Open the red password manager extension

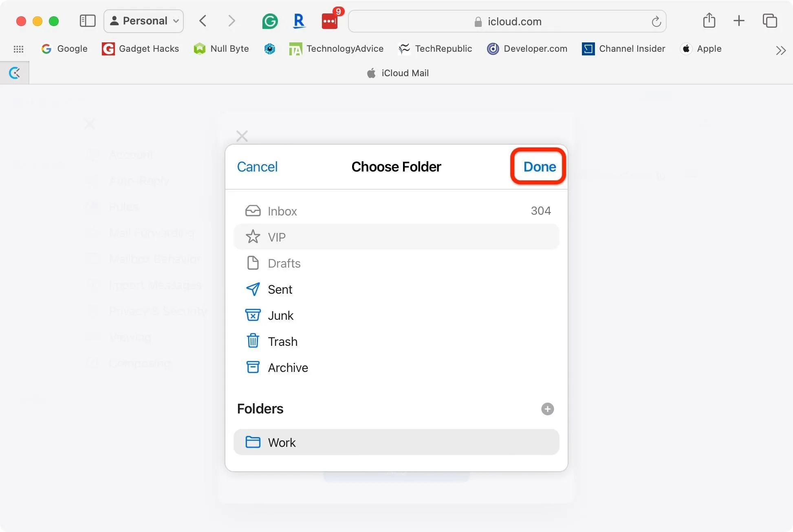click(x=330, y=21)
